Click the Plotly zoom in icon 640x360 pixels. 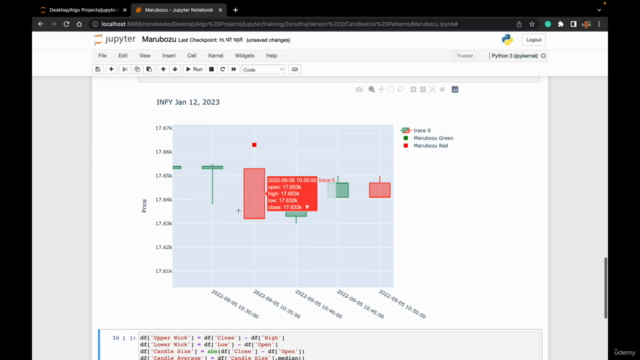(413, 89)
